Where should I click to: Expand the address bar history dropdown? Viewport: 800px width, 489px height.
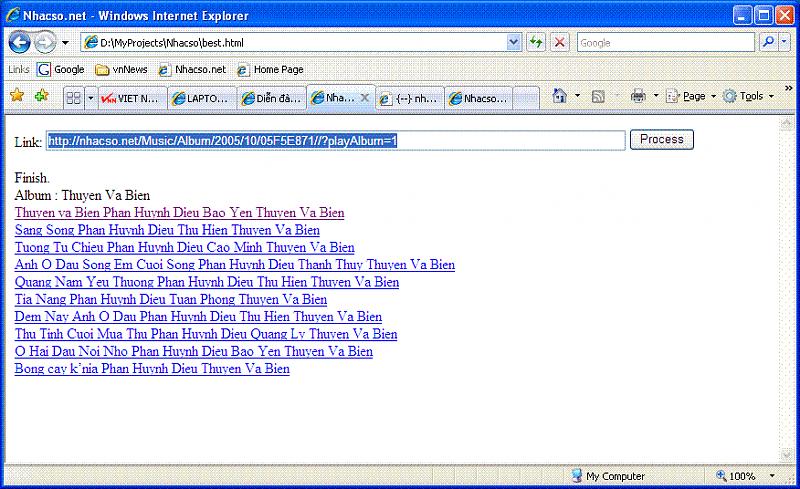(x=514, y=43)
